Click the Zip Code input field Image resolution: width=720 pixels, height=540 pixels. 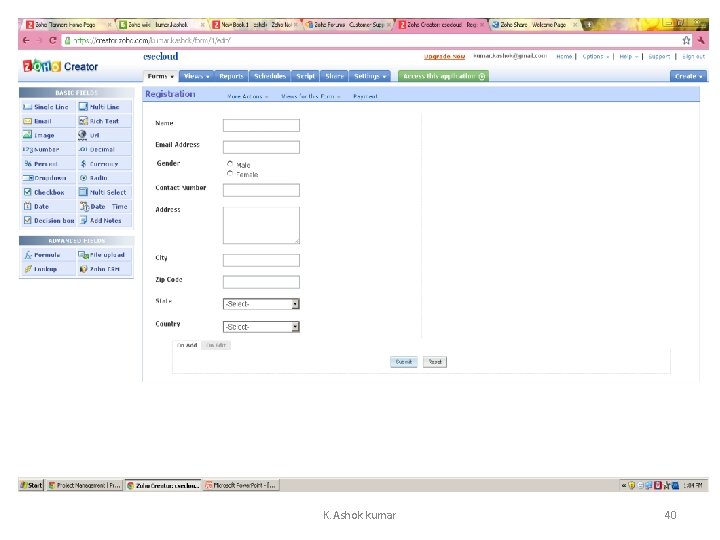coord(261,282)
